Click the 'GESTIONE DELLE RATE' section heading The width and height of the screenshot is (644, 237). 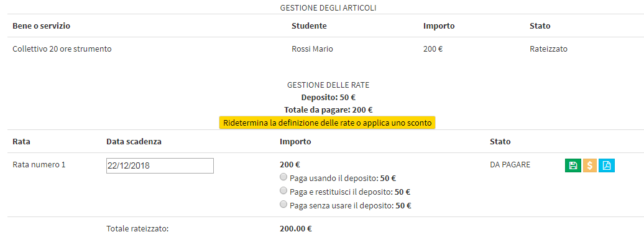[x=328, y=85]
